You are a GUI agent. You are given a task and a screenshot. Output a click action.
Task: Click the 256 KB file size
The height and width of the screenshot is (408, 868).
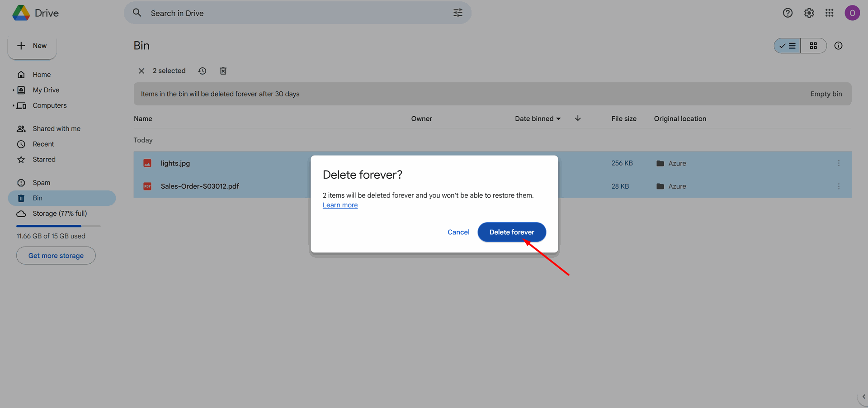(x=622, y=163)
